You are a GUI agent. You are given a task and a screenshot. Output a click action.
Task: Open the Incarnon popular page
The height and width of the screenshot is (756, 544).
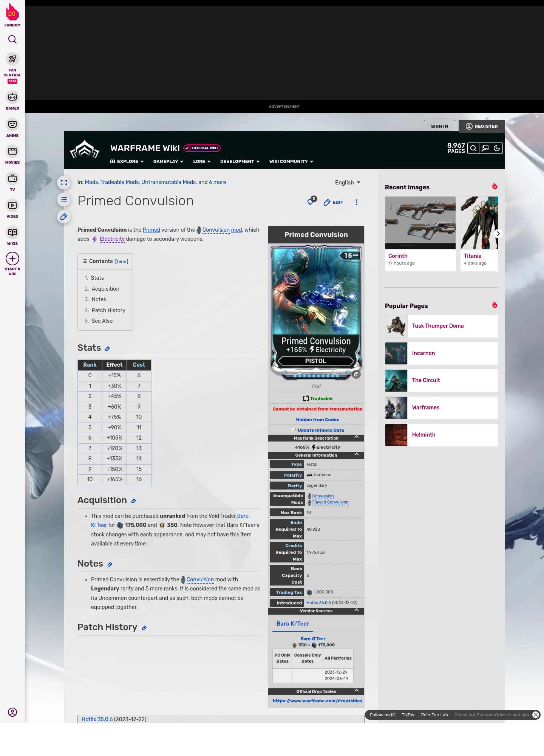point(442,353)
